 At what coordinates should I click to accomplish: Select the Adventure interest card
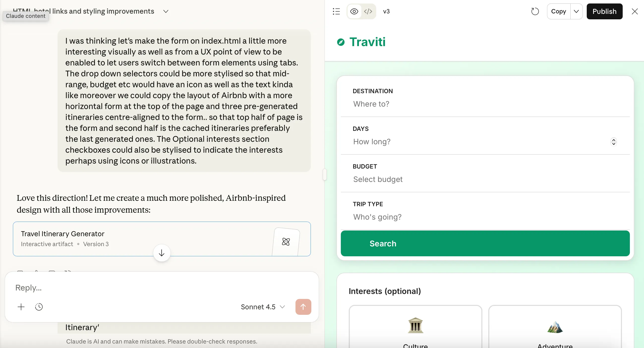point(555,327)
